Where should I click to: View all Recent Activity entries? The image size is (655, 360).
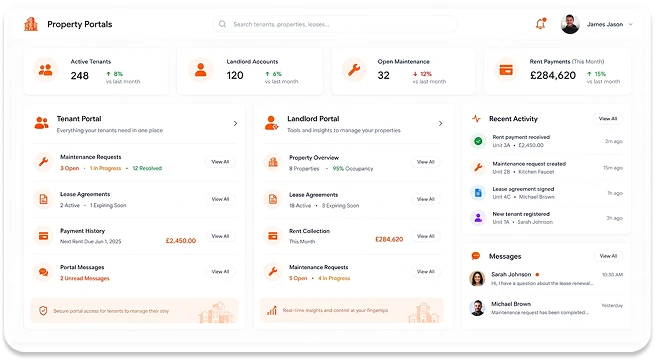click(x=608, y=119)
